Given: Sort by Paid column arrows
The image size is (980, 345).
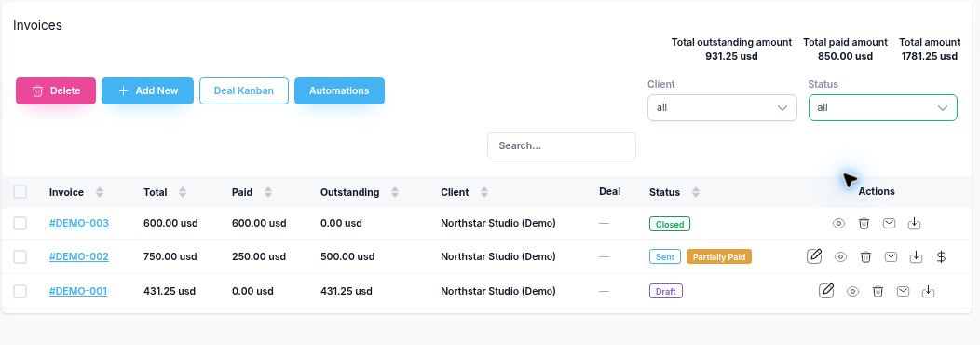Looking at the screenshot, I should click(268, 192).
